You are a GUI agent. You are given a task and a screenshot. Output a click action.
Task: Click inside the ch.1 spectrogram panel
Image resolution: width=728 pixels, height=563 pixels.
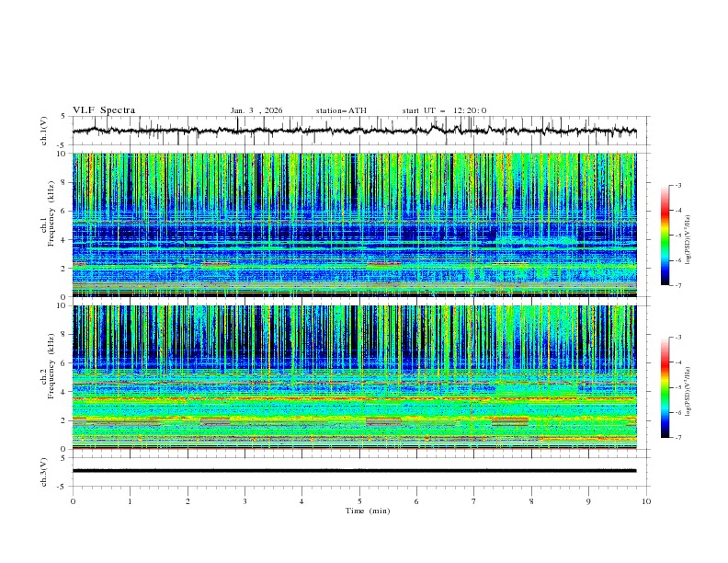[x=354, y=224]
